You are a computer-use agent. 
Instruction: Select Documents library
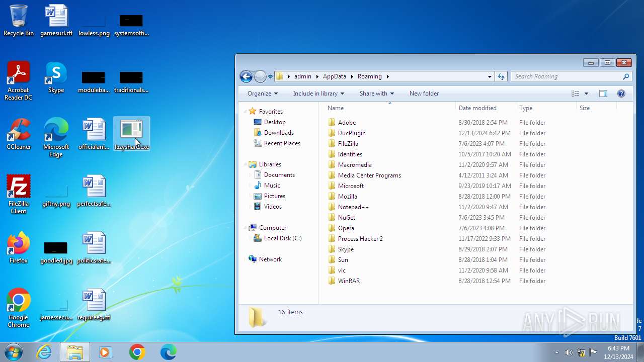coord(279,175)
